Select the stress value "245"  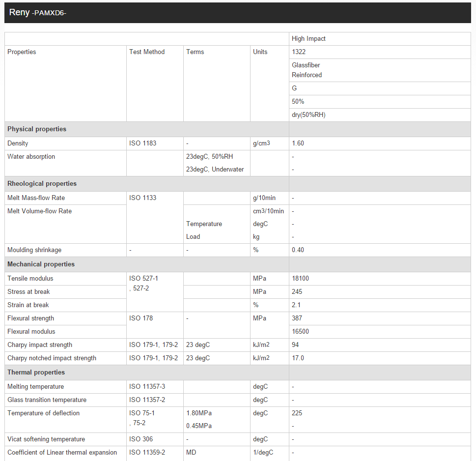297,292
